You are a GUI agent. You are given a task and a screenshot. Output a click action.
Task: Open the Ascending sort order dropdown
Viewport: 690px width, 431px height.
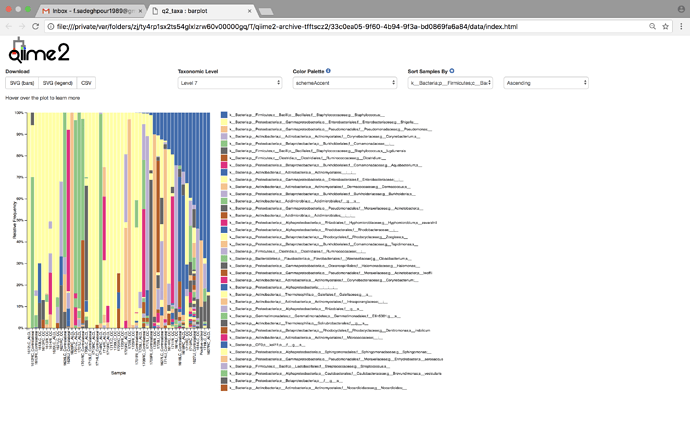click(546, 83)
